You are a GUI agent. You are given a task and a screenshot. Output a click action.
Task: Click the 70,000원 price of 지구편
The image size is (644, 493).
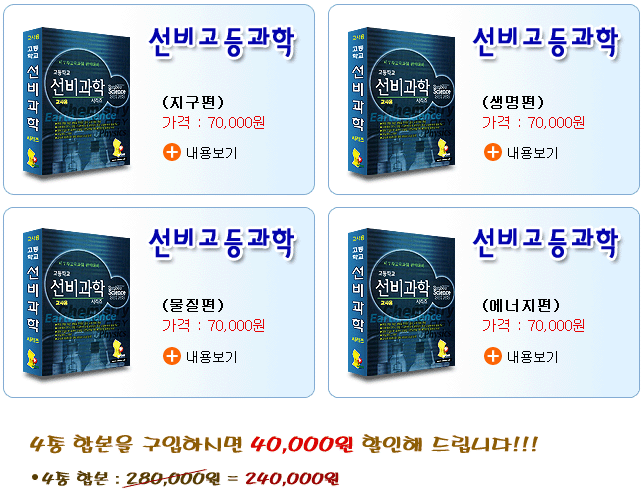236,122
